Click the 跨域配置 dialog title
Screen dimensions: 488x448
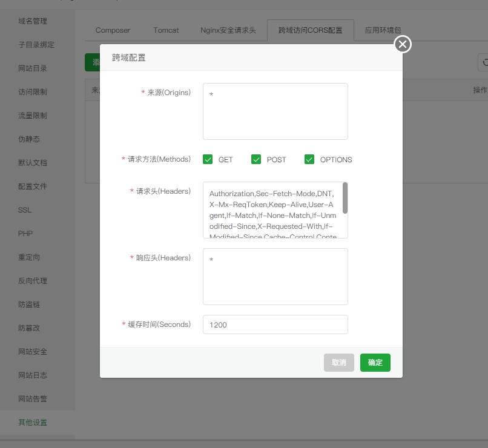pos(129,58)
